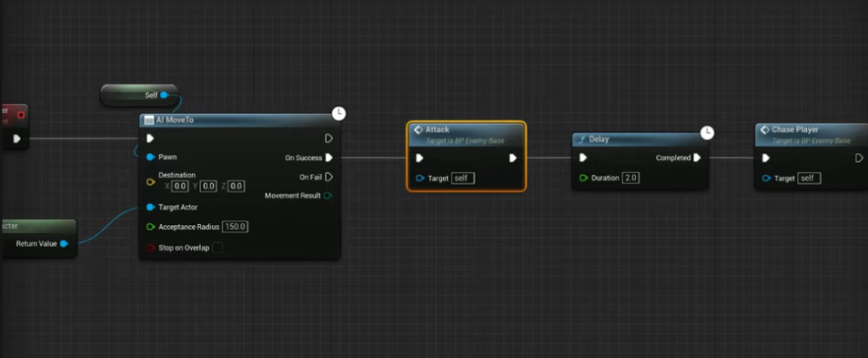Click the Attack node output execution pin
868x358 pixels.
point(512,158)
